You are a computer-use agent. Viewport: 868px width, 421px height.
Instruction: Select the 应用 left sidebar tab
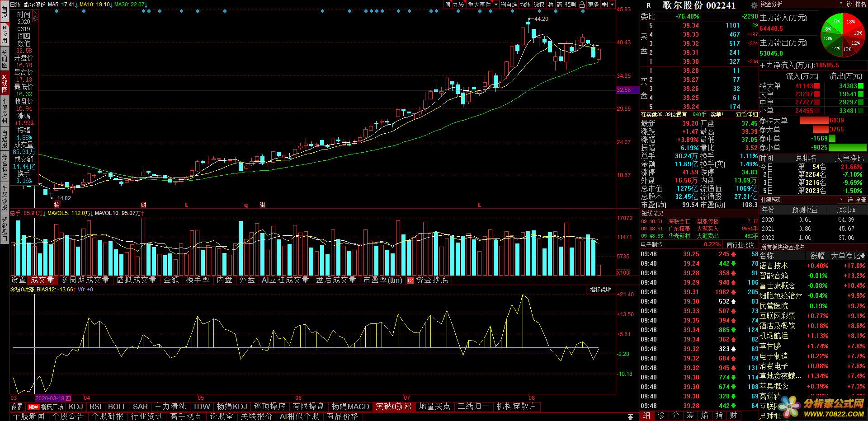5,35
